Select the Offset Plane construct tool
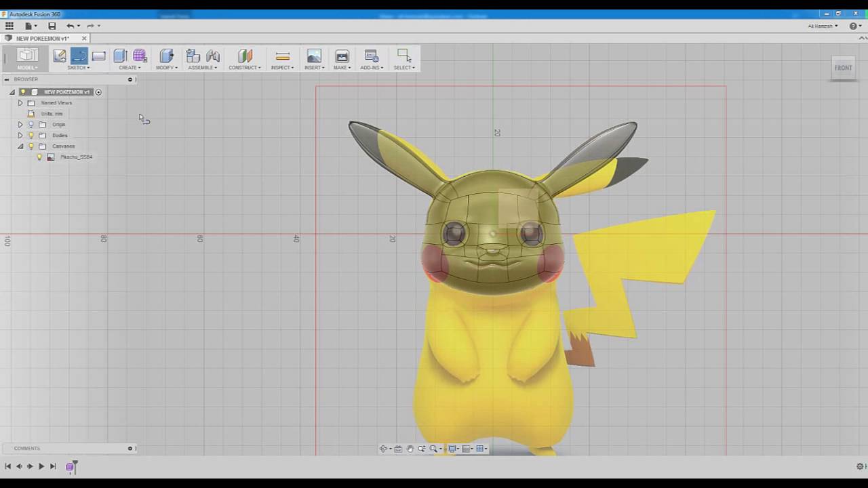The width and height of the screenshot is (868, 488). [245, 56]
